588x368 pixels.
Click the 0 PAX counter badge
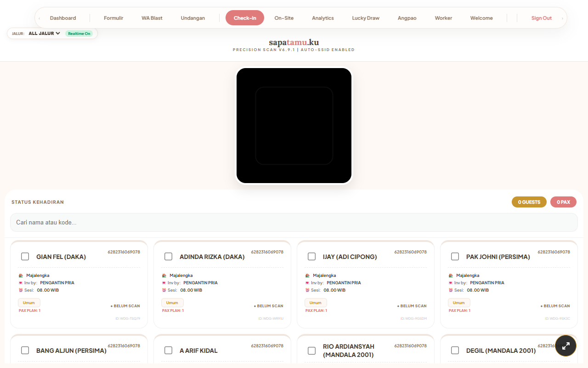(x=563, y=202)
